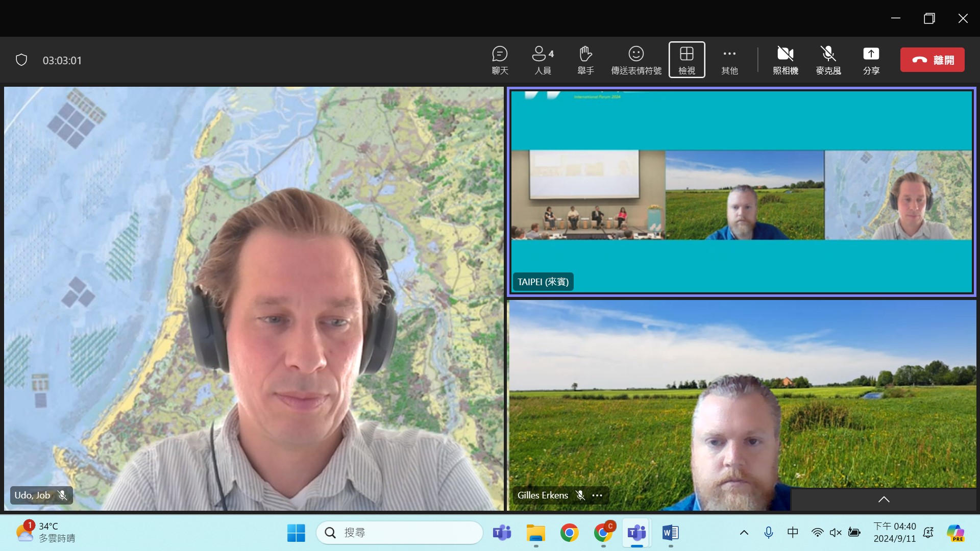
Task: Click the shield meeting info icon
Action: 21,60
